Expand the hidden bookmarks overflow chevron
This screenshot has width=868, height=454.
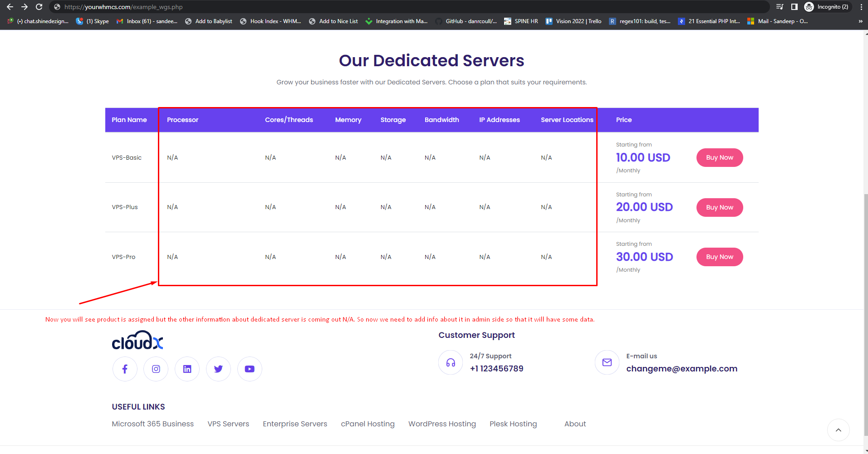point(860,21)
